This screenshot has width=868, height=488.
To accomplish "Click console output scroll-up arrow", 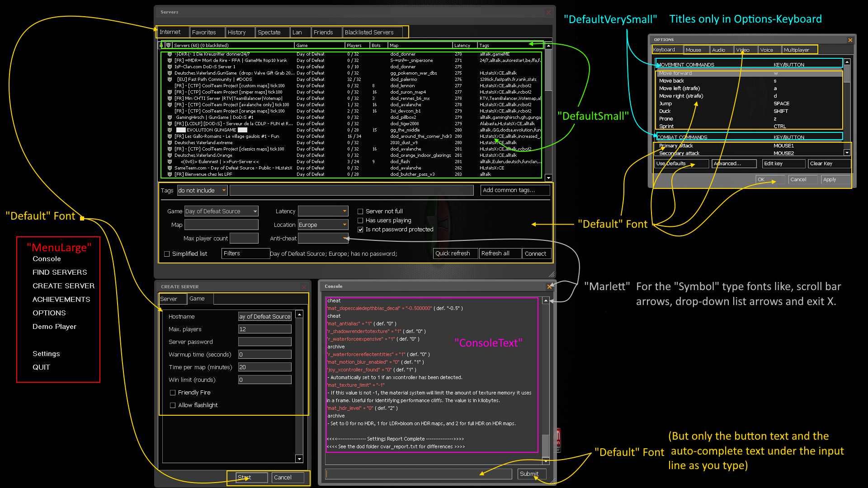I will coord(546,300).
